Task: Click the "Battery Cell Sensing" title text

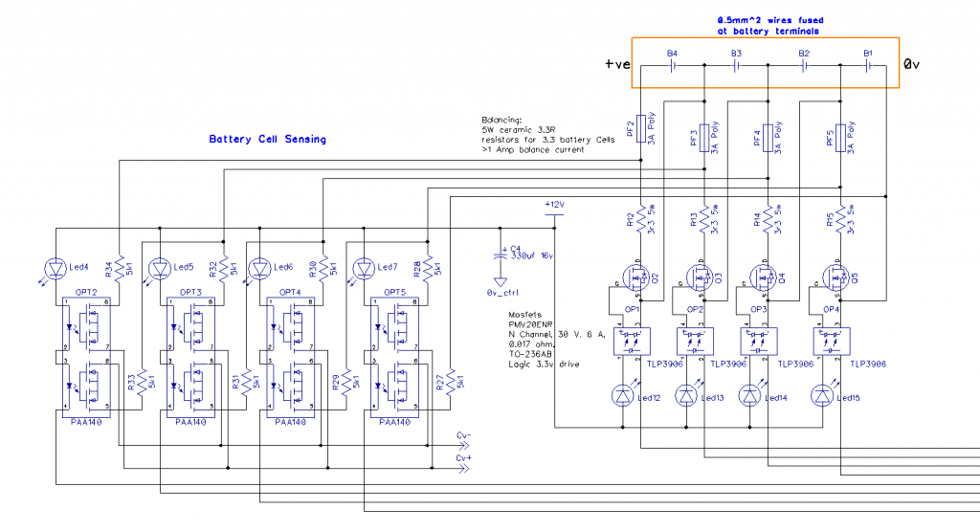Action: point(267,140)
